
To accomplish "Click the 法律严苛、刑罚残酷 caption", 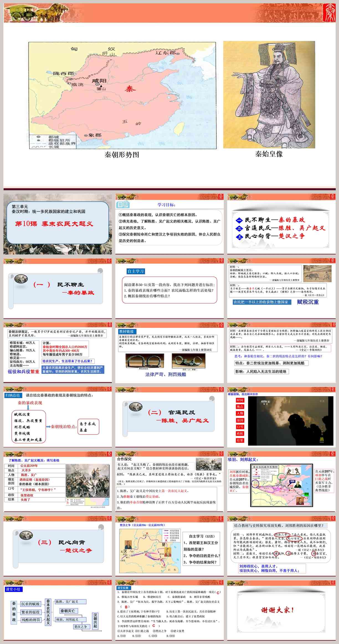I will coord(166,374).
